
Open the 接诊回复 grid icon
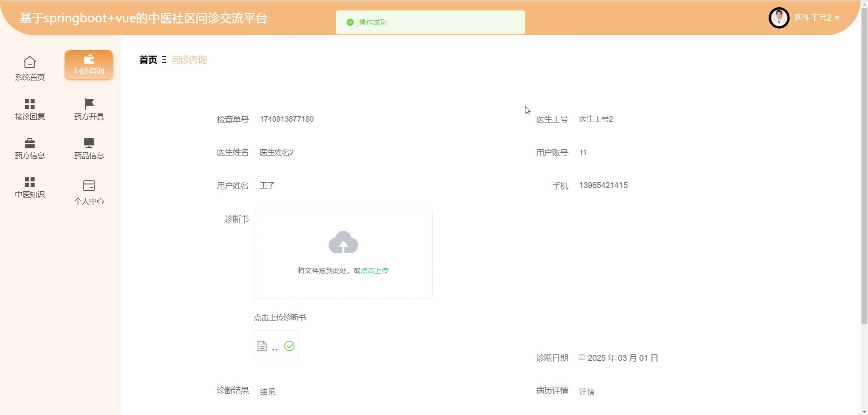(x=30, y=104)
